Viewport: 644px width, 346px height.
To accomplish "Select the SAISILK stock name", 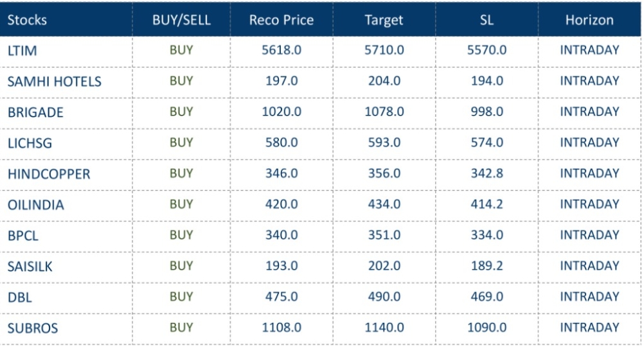I will [30, 266].
